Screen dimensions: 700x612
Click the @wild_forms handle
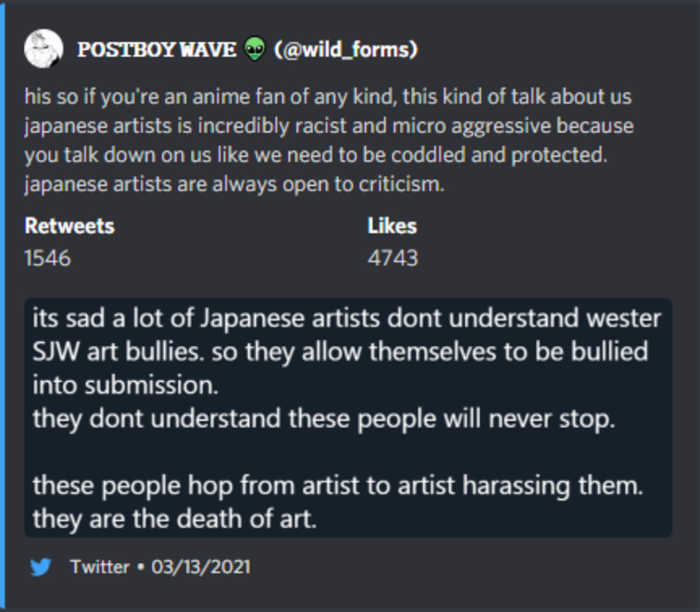tap(346, 50)
